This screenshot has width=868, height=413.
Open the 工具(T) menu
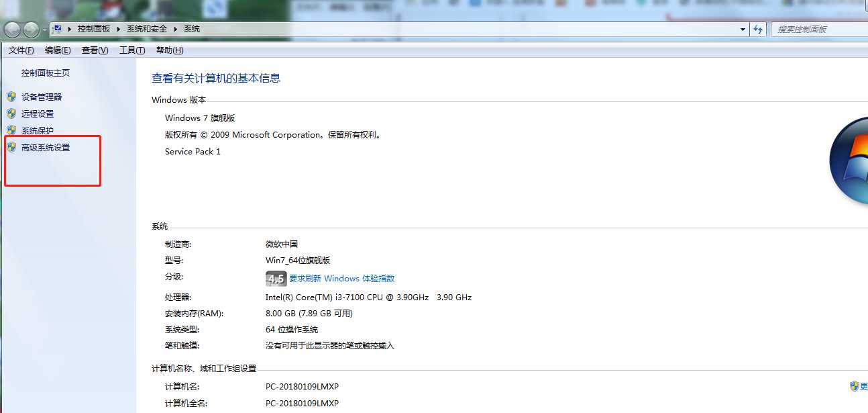[132, 50]
